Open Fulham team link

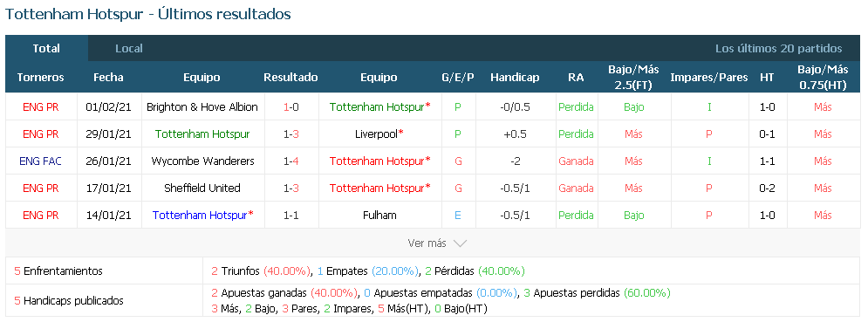pos(380,215)
